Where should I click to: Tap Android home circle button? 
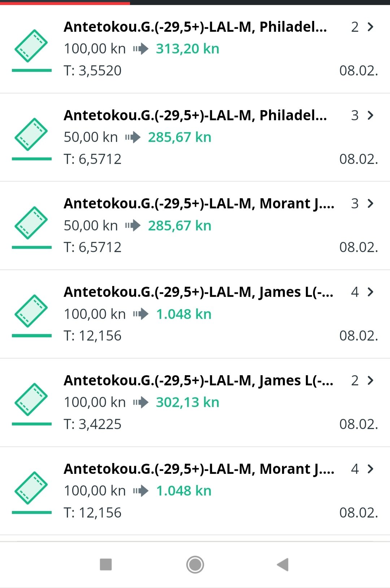coord(195,565)
